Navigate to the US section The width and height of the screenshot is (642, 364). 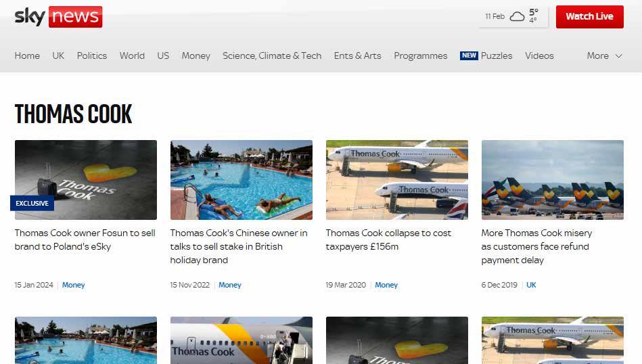(x=163, y=55)
